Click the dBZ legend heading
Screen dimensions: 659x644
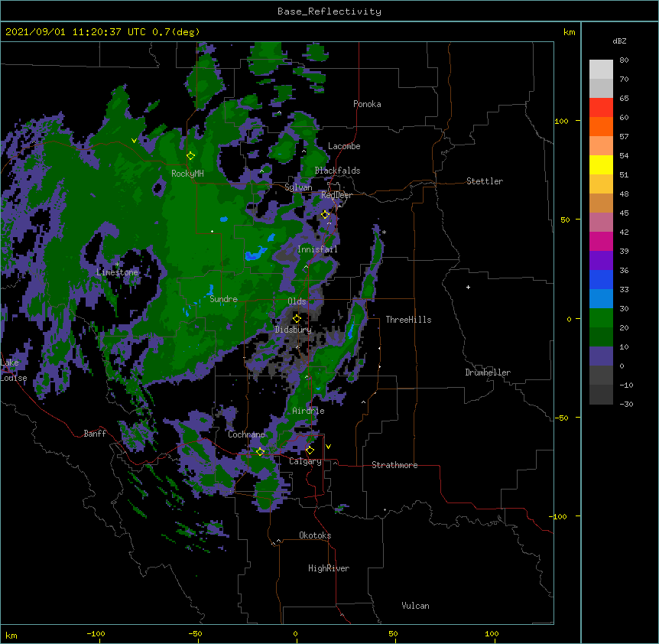point(619,41)
